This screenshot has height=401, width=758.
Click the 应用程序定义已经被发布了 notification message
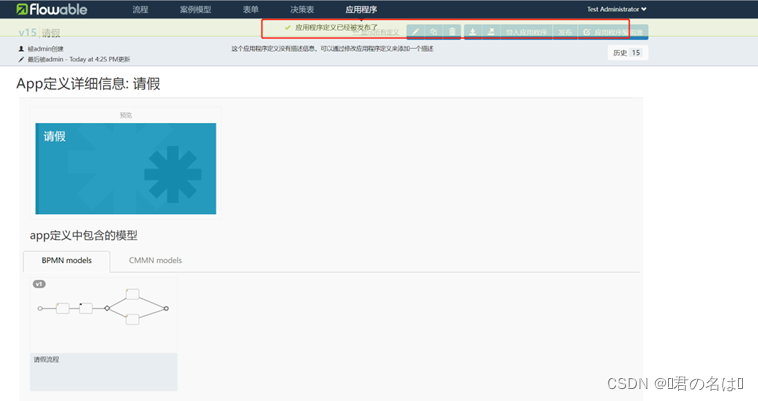[x=336, y=28]
